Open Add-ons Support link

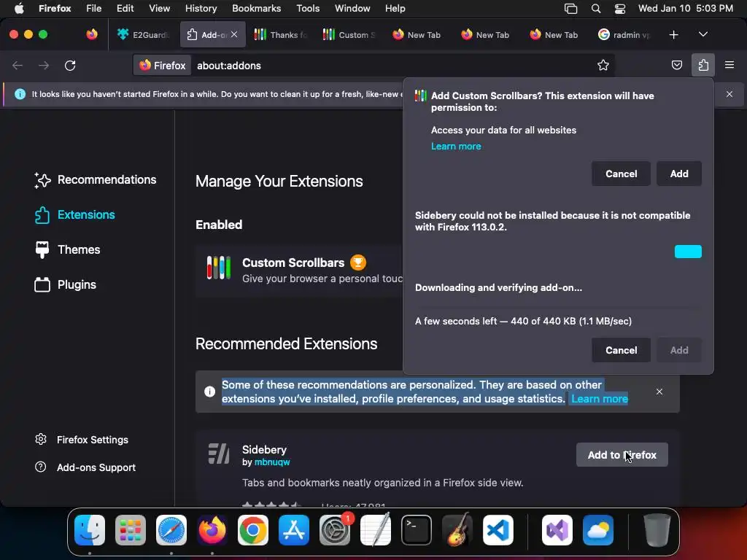pyautogui.click(x=85, y=467)
